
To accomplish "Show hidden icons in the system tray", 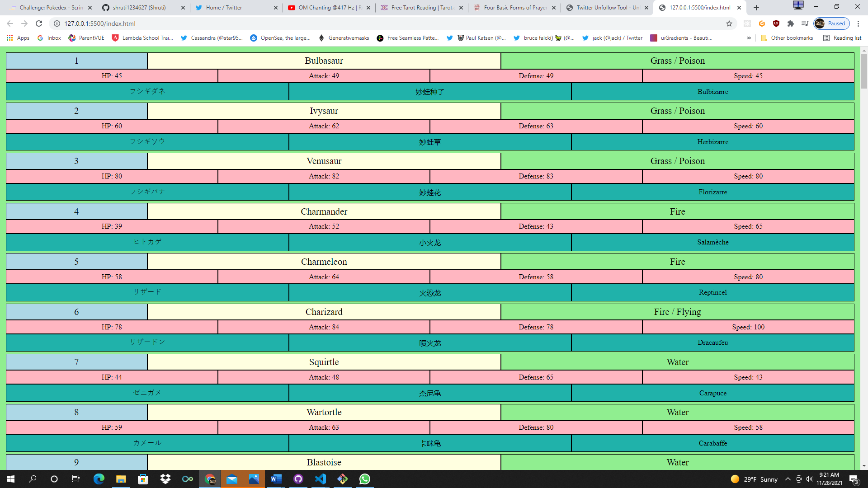I will pyautogui.click(x=788, y=479).
